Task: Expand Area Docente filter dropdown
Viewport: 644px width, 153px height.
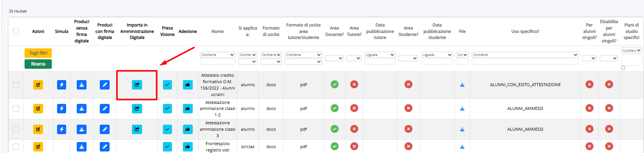Action: pyautogui.click(x=334, y=58)
